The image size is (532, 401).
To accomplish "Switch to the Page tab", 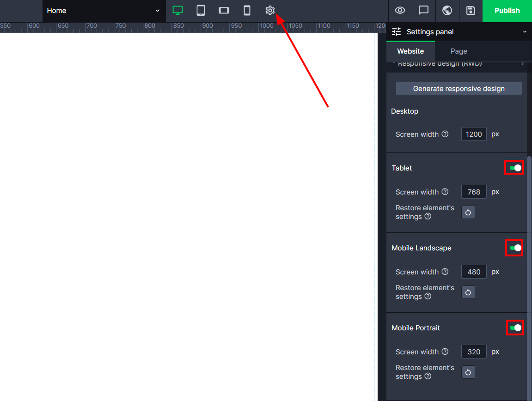I will pos(459,51).
